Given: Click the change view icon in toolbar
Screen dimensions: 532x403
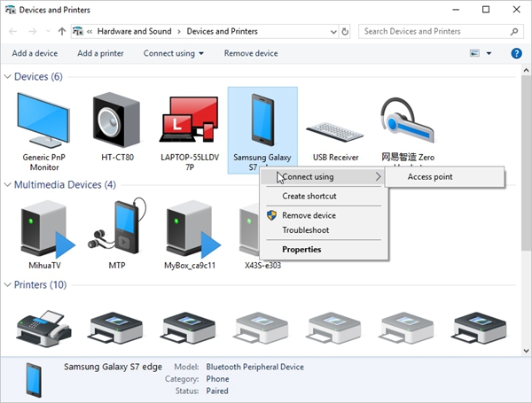Looking at the screenshot, I should 474,53.
